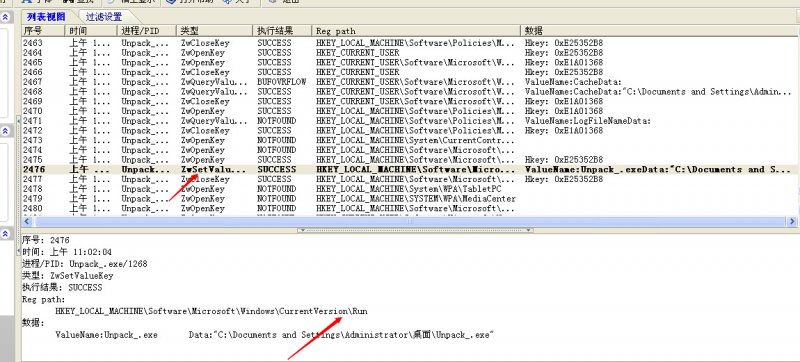Screen dimensions: 800x362
Task: Click ValueName:Unpack_.exe in details pane
Action: click(x=106, y=335)
